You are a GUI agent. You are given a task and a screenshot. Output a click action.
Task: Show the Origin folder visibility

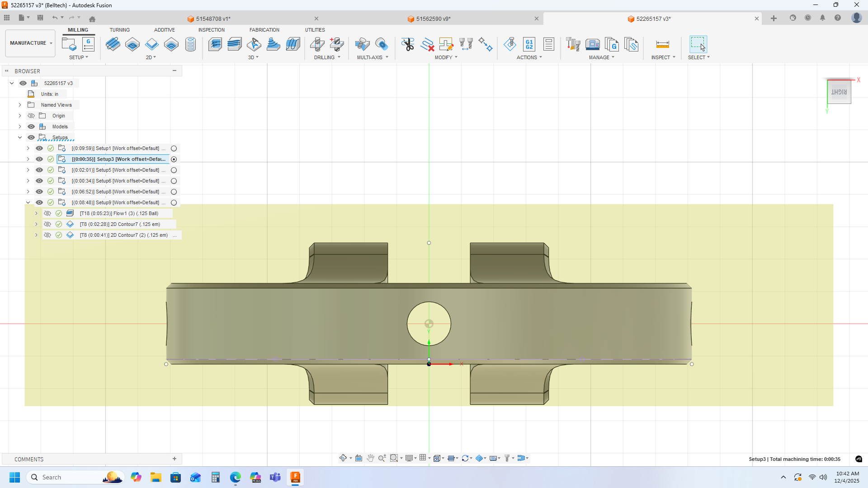pos(31,116)
